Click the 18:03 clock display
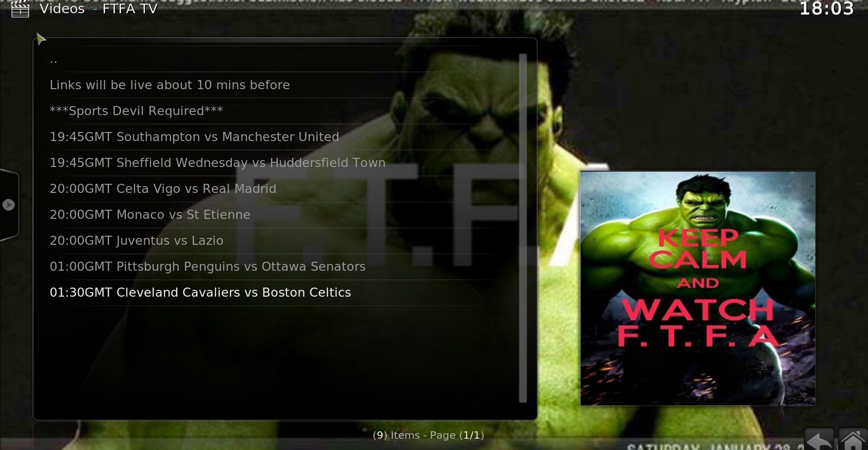This screenshot has width=868, height=450. [x=827, y=9]
